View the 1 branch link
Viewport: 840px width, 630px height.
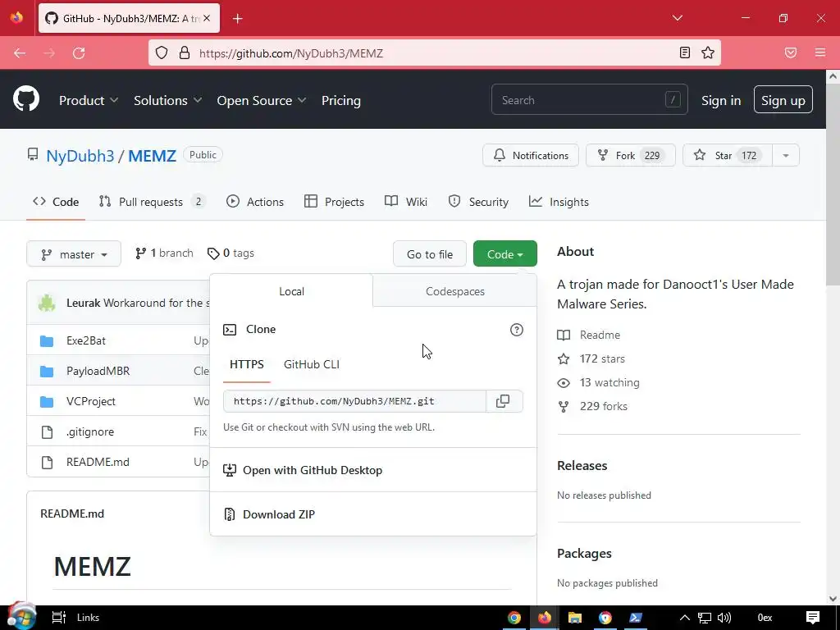coord(164,253)
